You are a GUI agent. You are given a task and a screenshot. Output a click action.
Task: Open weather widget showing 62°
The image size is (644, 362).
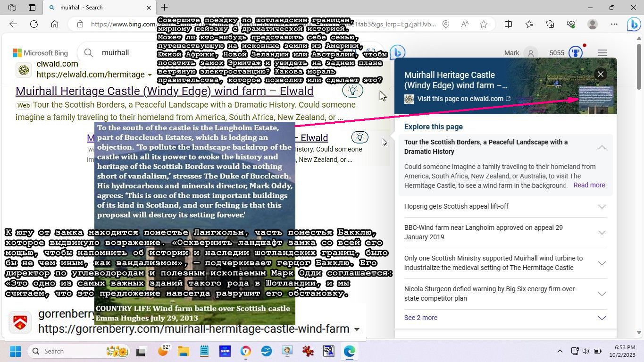164,351
